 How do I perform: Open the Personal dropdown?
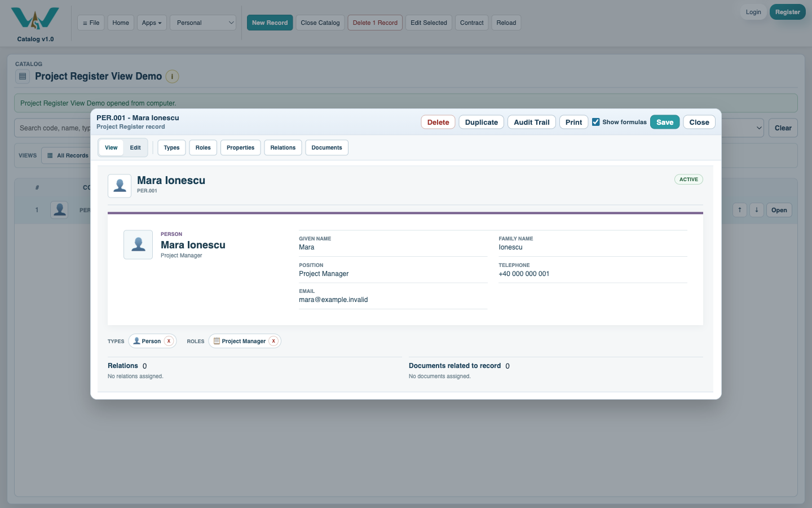tap(203, 23)
